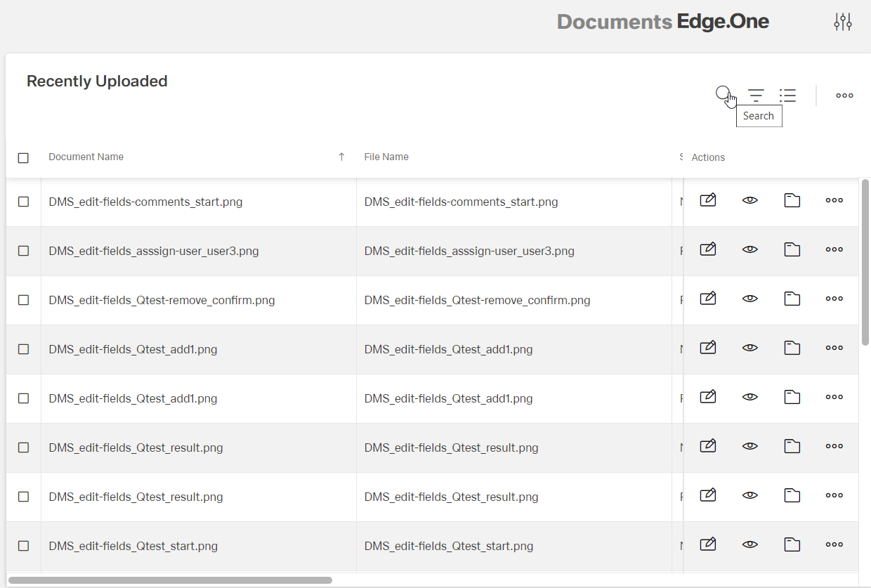Image resolution: width=871 pixels, height=588 pixels.
Task: Open DMS_edit-fields_Qtest-remove_confirm.png document name link
Action: [162, 301]
